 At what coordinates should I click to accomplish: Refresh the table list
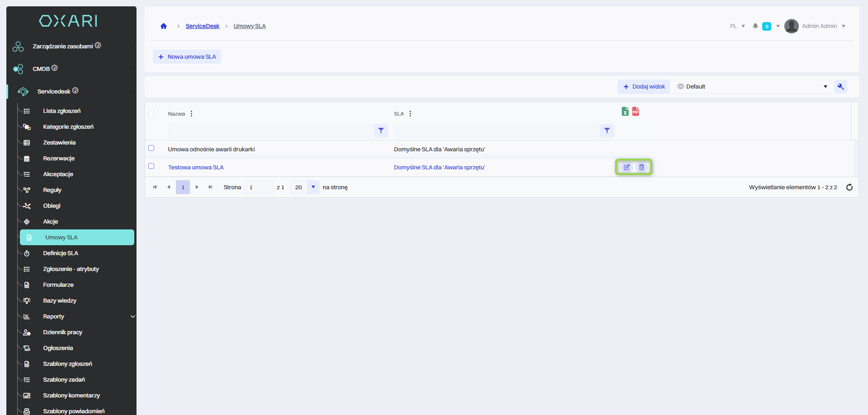[x=849, y=187]
